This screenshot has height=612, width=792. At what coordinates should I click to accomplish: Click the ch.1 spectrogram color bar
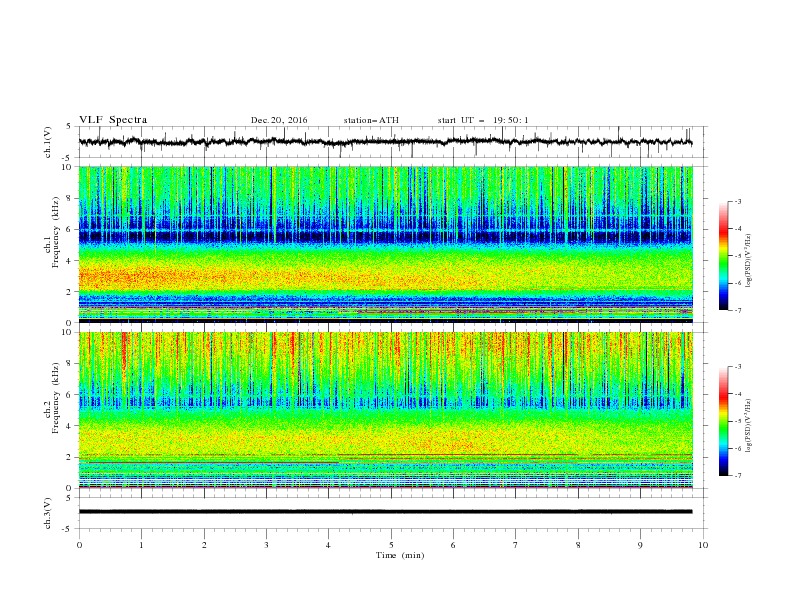[x=723, y=256]
